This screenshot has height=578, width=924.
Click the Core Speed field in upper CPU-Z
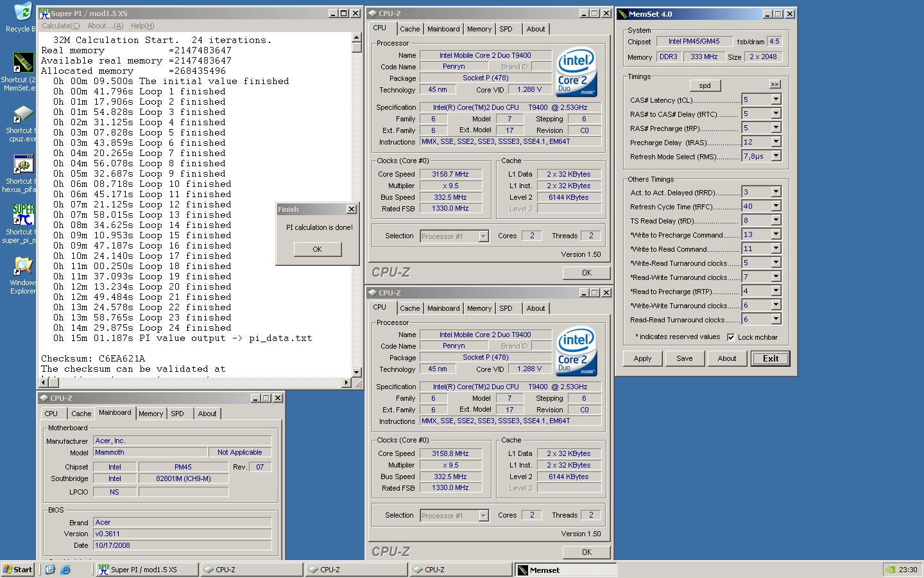450,174
